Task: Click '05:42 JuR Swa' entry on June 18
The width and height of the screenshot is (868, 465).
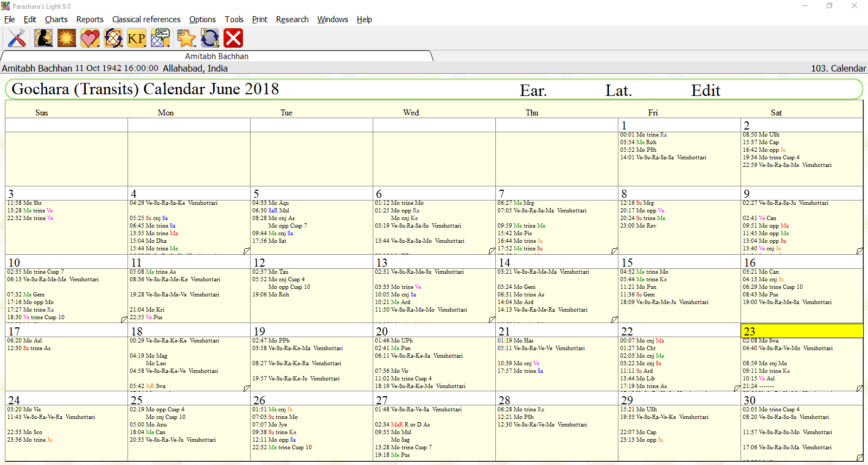Action: pos(148,386)
